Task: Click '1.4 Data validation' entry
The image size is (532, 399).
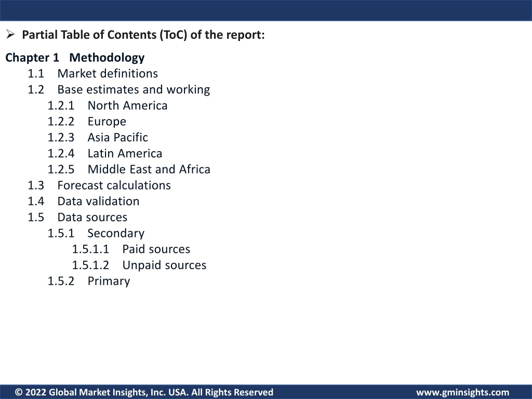Action: point(84,201)
